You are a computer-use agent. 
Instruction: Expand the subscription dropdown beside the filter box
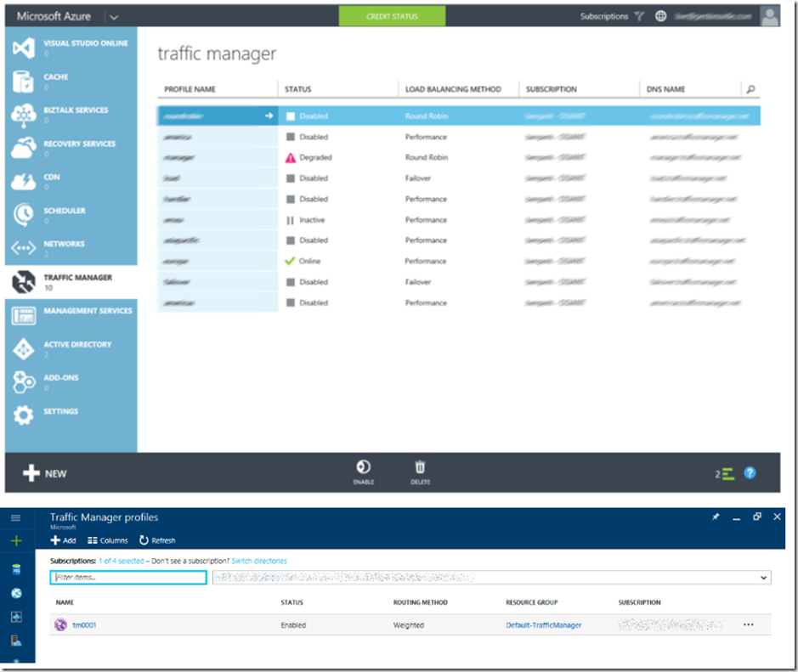763,578
